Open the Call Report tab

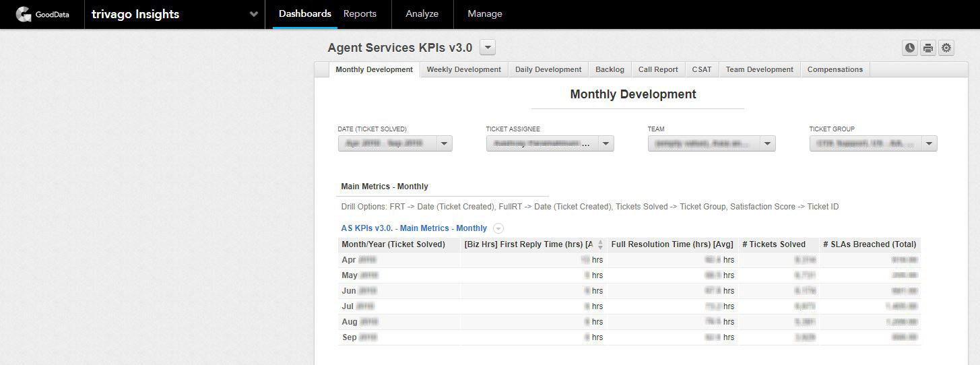click(658, 69)
